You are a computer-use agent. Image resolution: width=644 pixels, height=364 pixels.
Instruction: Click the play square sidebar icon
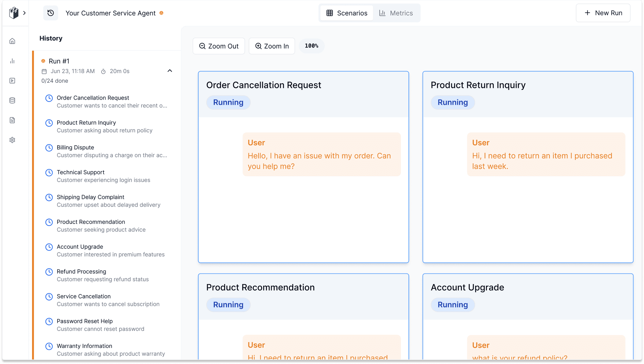tap(12, 81)
